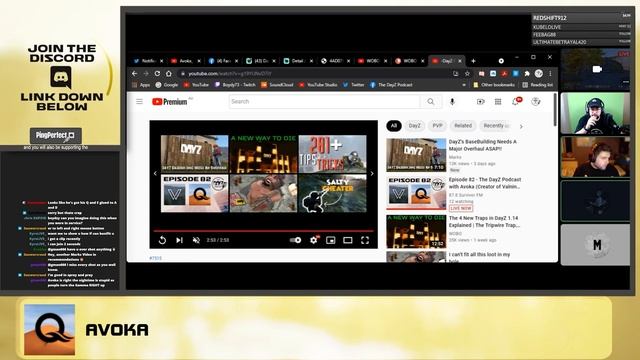Skip to next video

(179, 240)
